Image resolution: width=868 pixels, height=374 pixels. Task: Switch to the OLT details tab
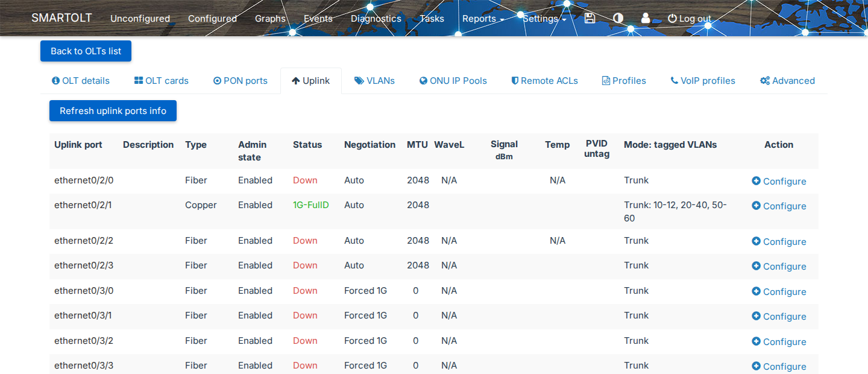click(81, 81)
